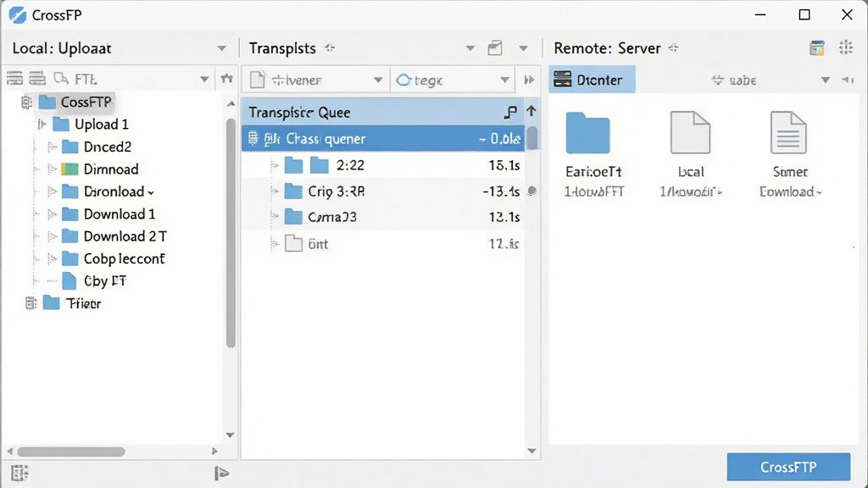Open the FTE dropdown arrow
Image resolution: width=868 pixels, height=488 pixels.
click(204, 80)
